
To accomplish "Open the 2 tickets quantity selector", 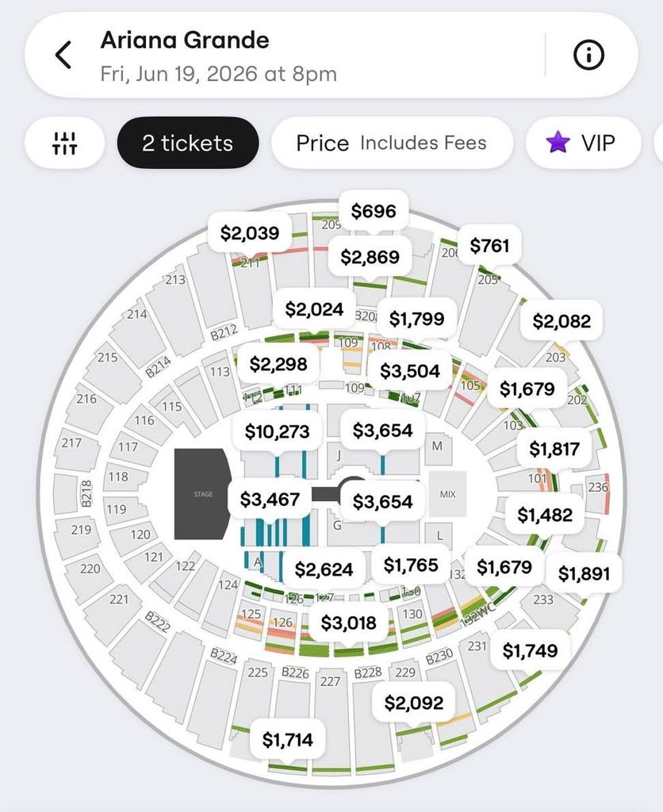I will pyautogui.click(x=187, y=143).
